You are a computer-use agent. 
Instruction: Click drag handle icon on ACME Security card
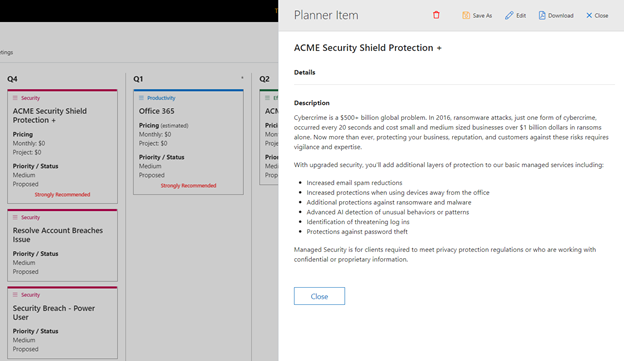pos(15,98)
